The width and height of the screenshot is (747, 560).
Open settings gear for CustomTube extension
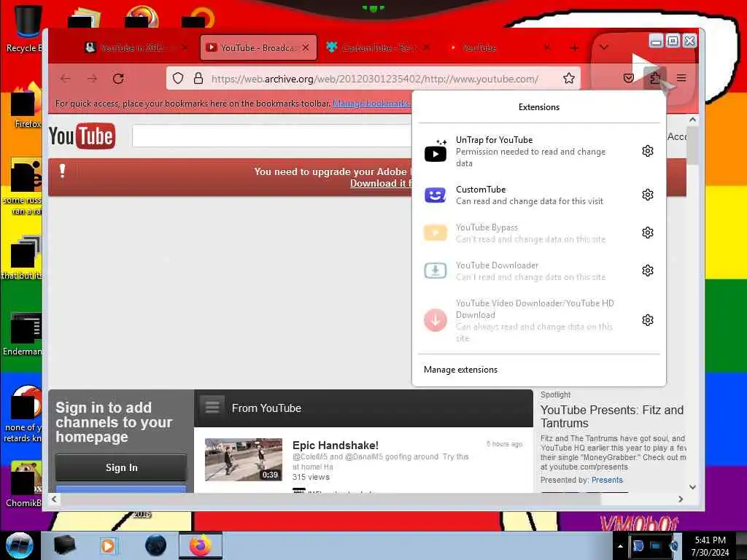pos(648,195)
